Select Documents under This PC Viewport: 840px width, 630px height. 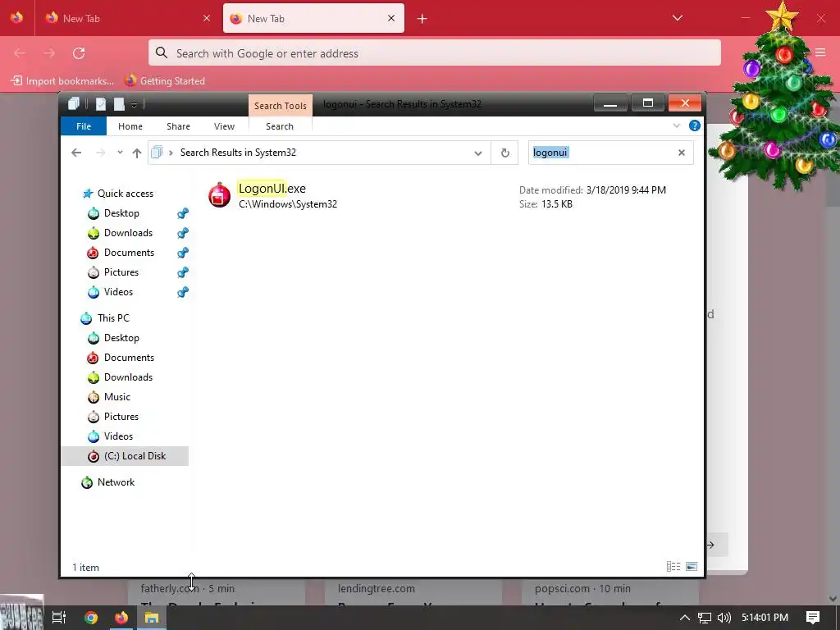click(x=129, y=358)
